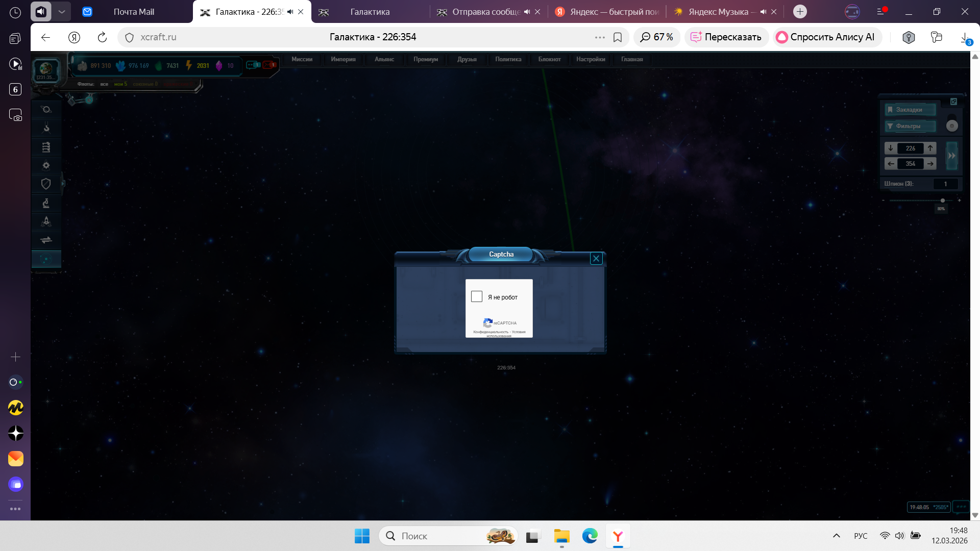Open the research microscope sidebar icon
Screen dimensions: 980x551
pos(46,203)
